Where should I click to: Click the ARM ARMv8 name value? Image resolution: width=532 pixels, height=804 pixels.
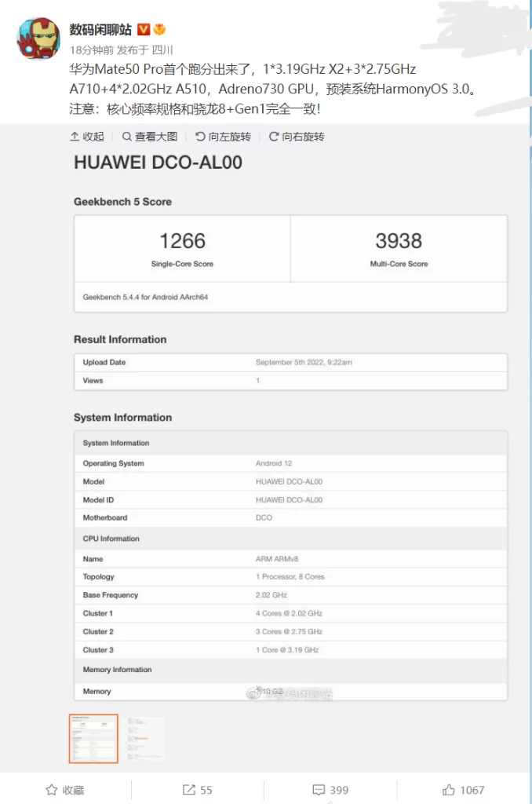[277, 559]
